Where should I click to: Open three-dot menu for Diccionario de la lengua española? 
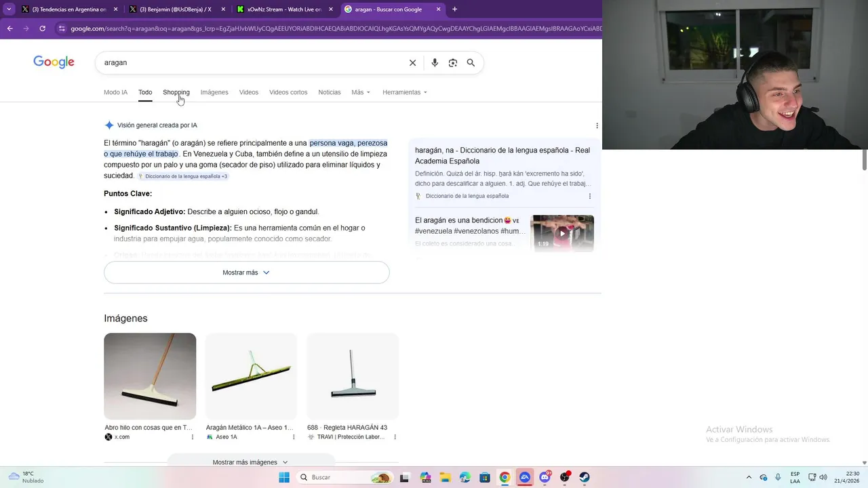(x=589, y=196)
